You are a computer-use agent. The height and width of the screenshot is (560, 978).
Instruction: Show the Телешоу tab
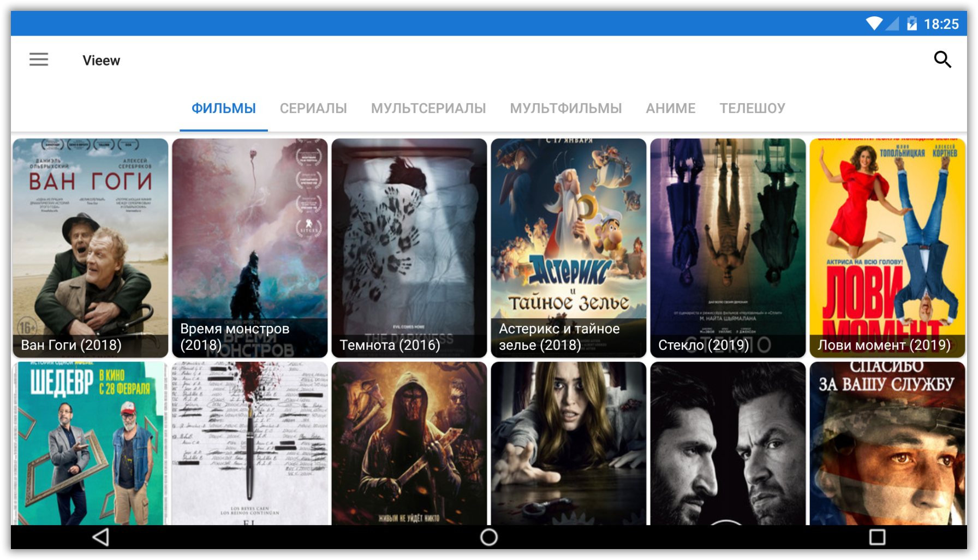pos(752,109)
